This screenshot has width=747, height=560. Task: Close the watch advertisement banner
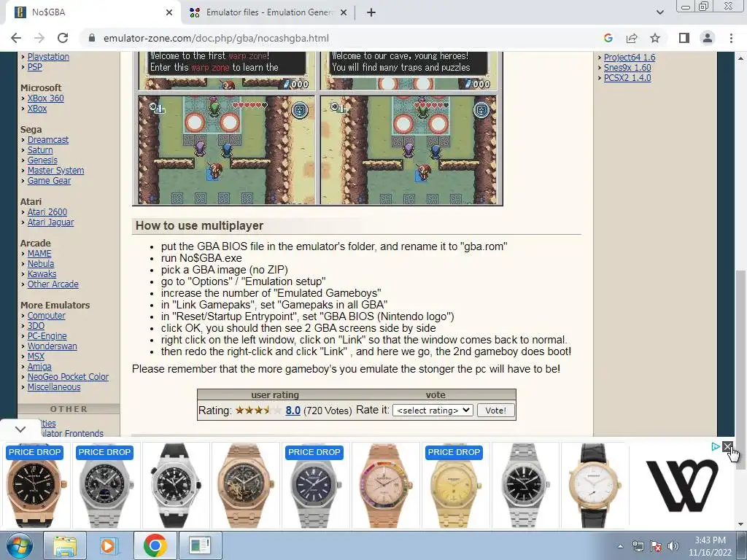pyautogui.click(x=727, y=447)
